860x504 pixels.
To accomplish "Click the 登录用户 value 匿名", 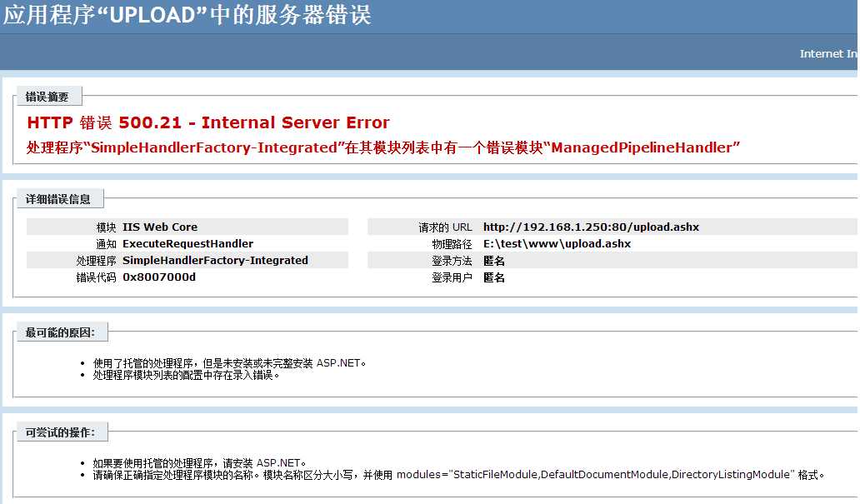I will 493,277.
